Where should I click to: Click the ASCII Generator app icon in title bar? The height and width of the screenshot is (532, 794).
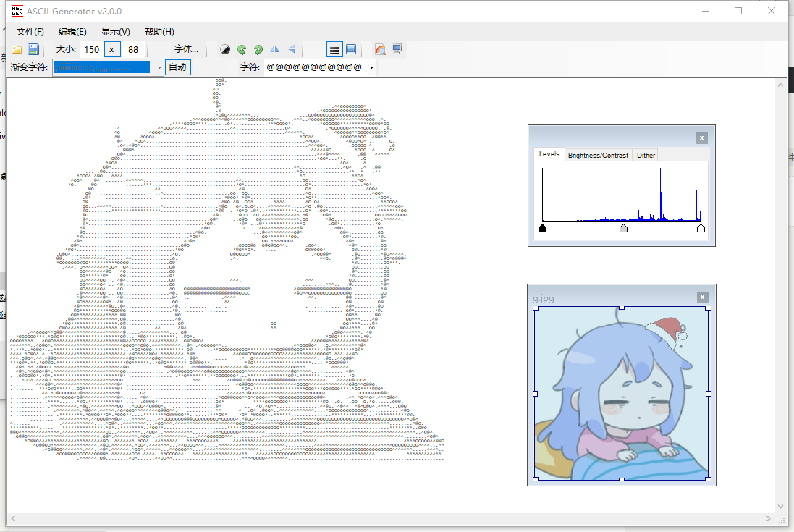(x=17, y=11)
